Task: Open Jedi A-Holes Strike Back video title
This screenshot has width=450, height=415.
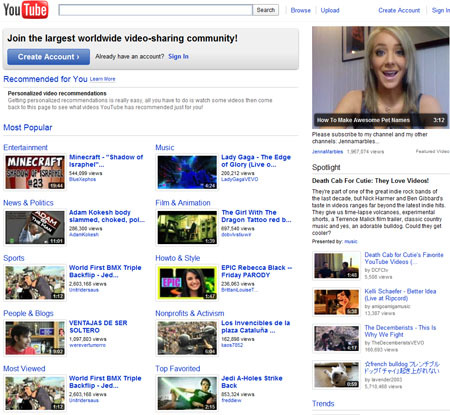Action: [x=252, y=382]
